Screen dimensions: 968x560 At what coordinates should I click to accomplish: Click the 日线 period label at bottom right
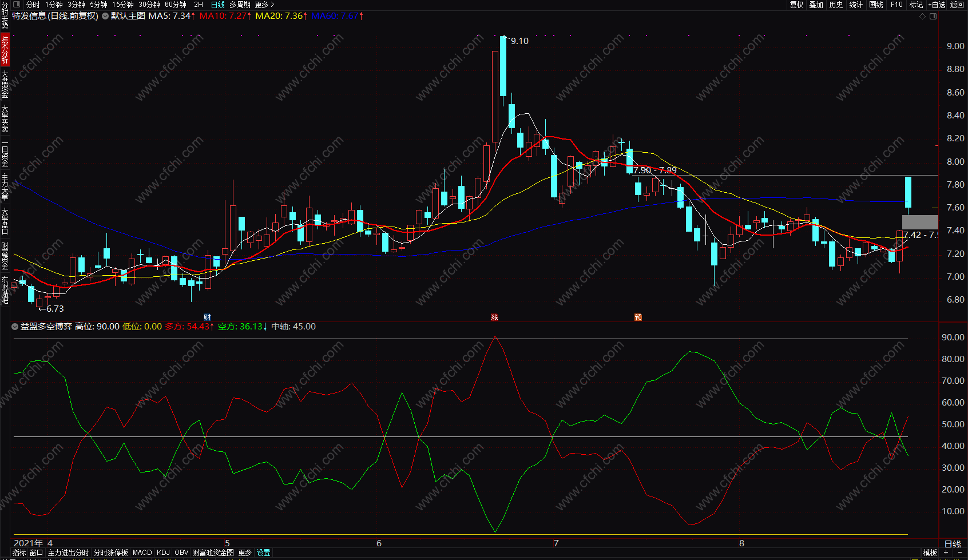[x=953, y=544]
